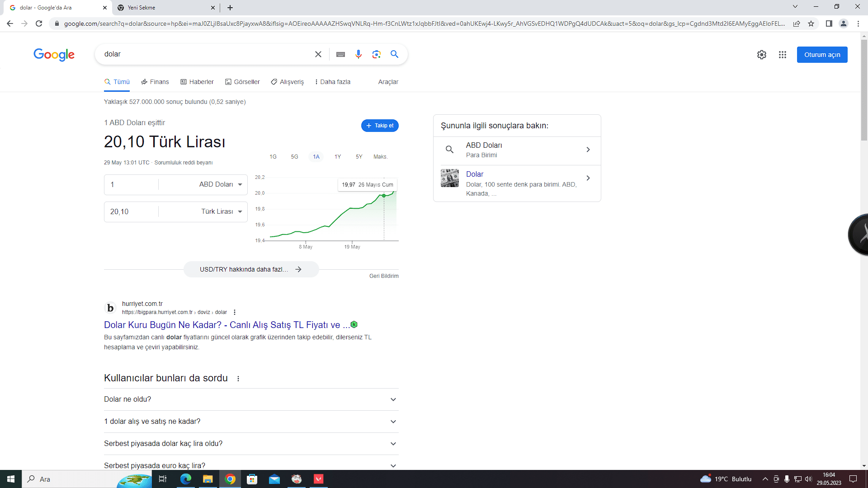Screen dimensions: 868x488
Task: Open the on-screen keyboard icon
Action: (340, 54)
